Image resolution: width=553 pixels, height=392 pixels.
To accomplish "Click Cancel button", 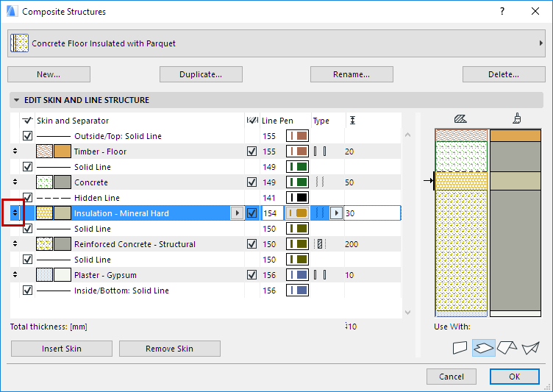I will (452, 377).
